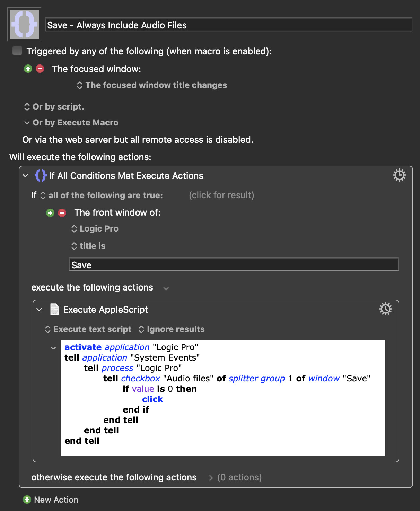
Task: Click the macro icon next to the name field
Action: click(x=24, y=24)
